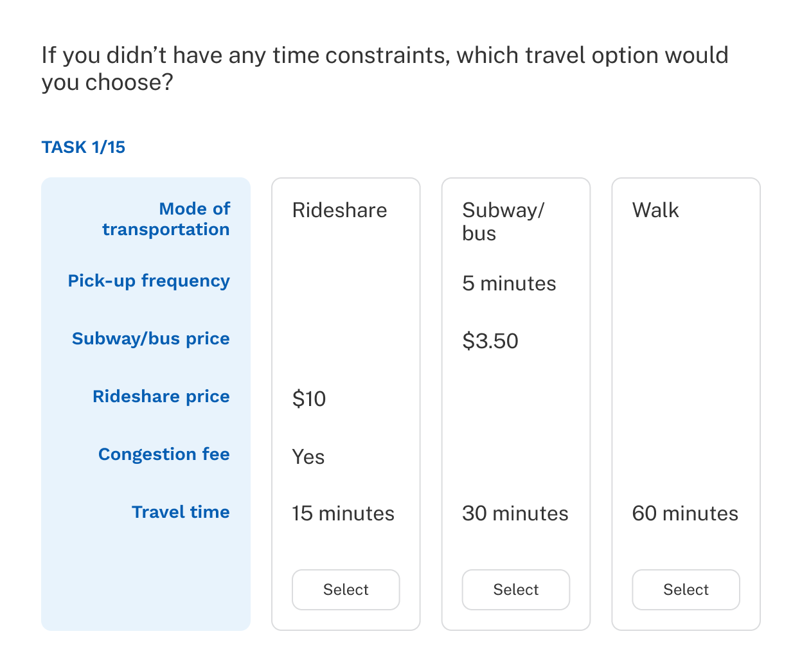Select the Rideshare option
Viewport: 802px width, 672px height.
click(346, 590)
